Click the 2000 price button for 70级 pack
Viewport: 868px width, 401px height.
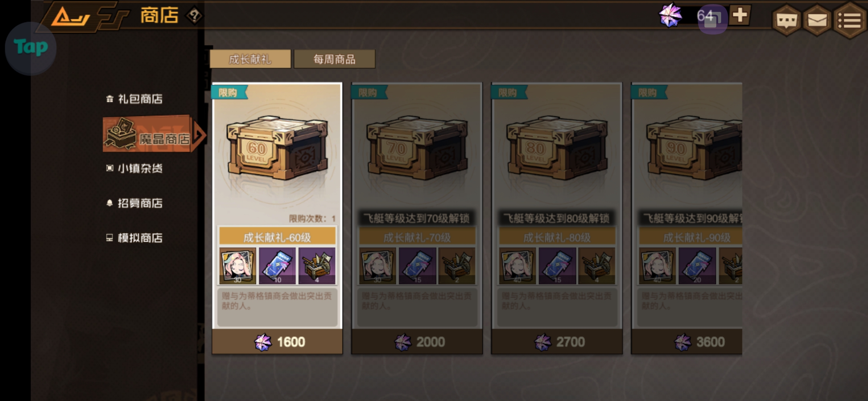tap(417, 342)
